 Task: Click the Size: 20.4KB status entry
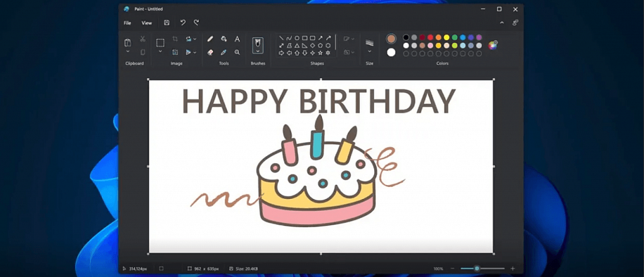243,269
